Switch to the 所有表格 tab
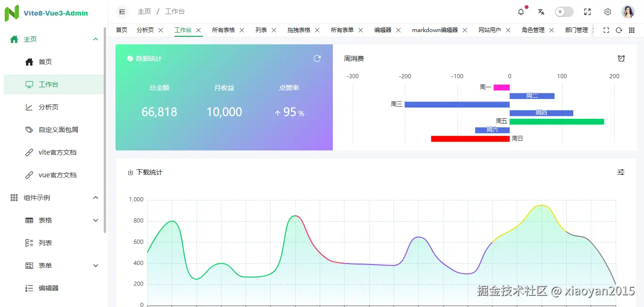644x307 pixels. 223,30
